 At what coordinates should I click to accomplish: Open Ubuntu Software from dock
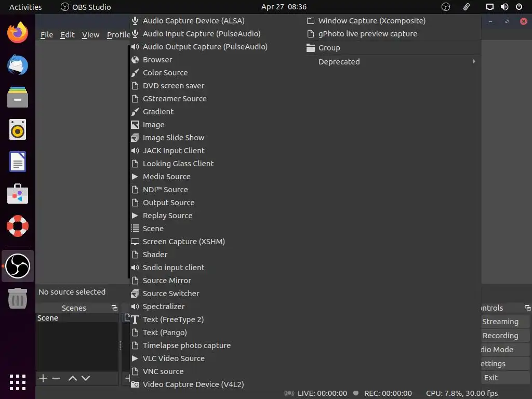click(x=18, y=194)
